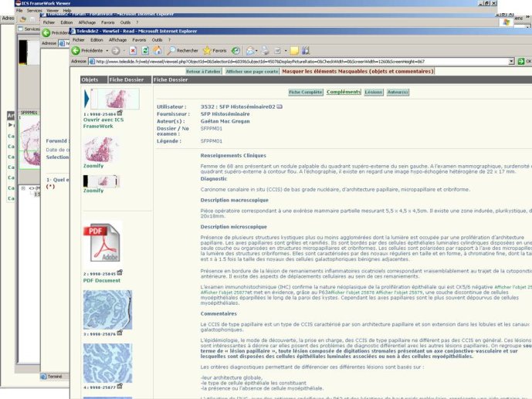This screenshot has width=532, height=399.
Task: Print the page with the printer icon
Action: (x=265, y=51)
